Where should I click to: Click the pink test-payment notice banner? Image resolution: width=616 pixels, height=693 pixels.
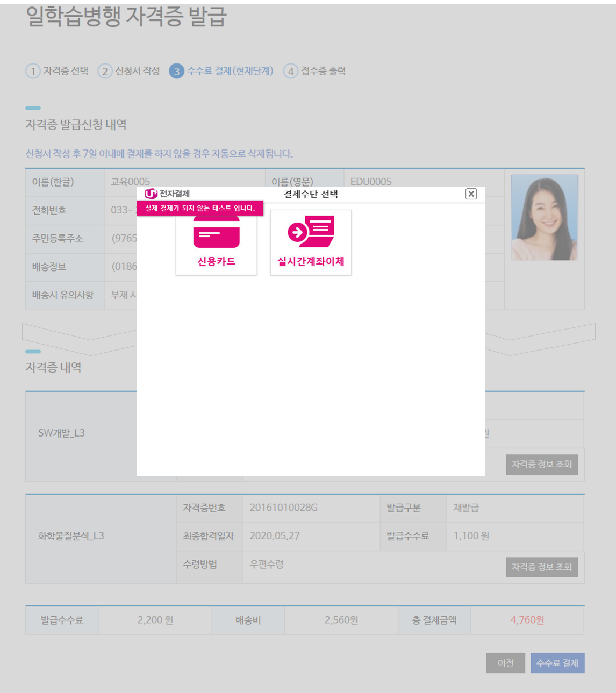[x=200, y=208]
